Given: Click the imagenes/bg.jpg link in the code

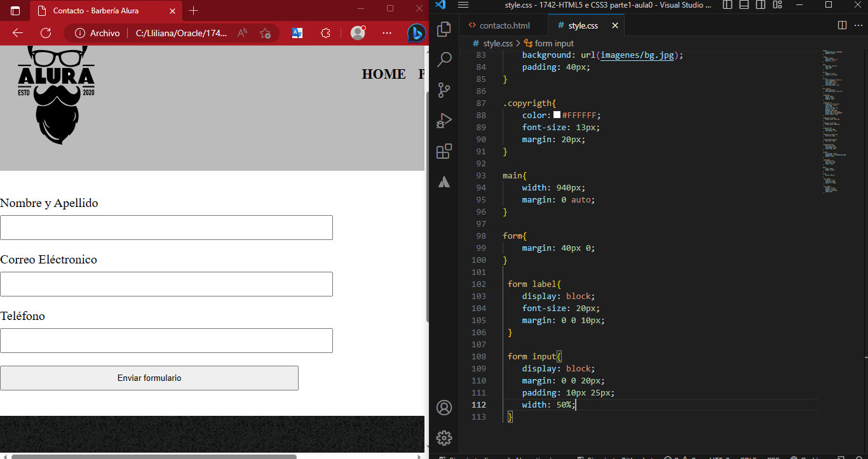Looking at the screenshot, I should coord(637,55).
